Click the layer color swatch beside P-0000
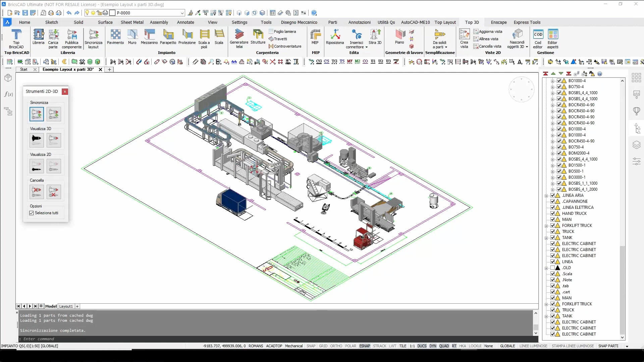The width and height of the screenshot is (644, 362). [x=112, y=13]
